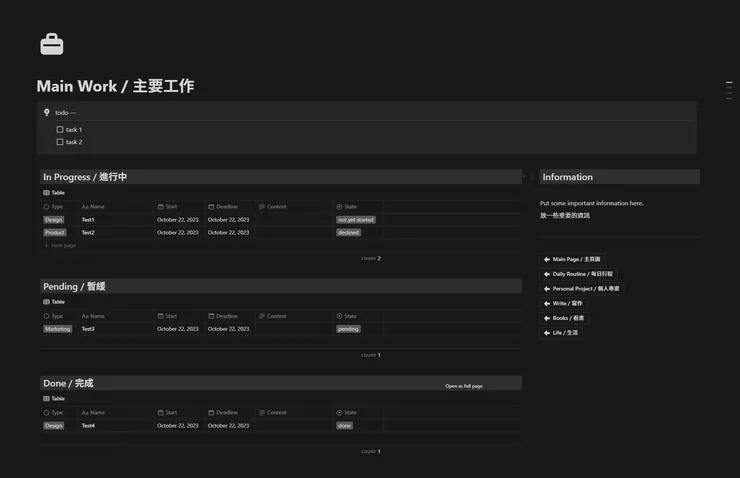Click the arrow icon beside Write

pyautogui.click(x=547, y=303)
